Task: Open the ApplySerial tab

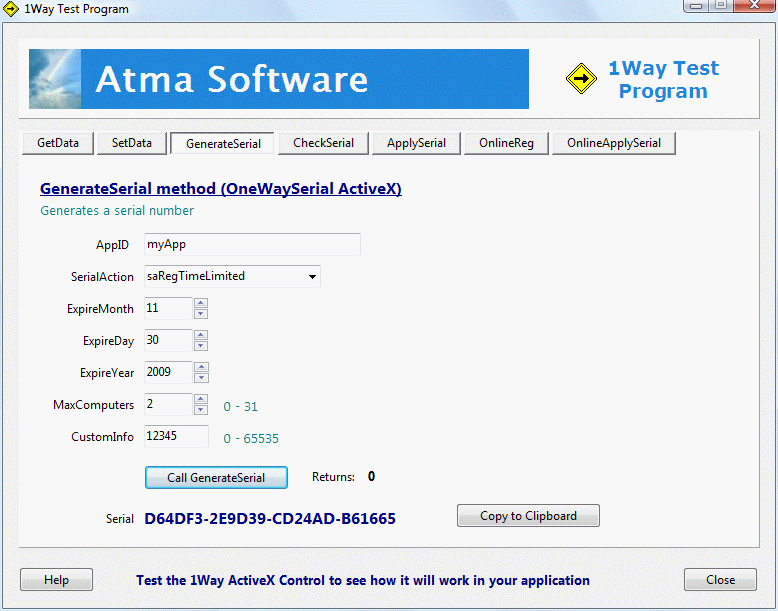Action: [416, 143]
